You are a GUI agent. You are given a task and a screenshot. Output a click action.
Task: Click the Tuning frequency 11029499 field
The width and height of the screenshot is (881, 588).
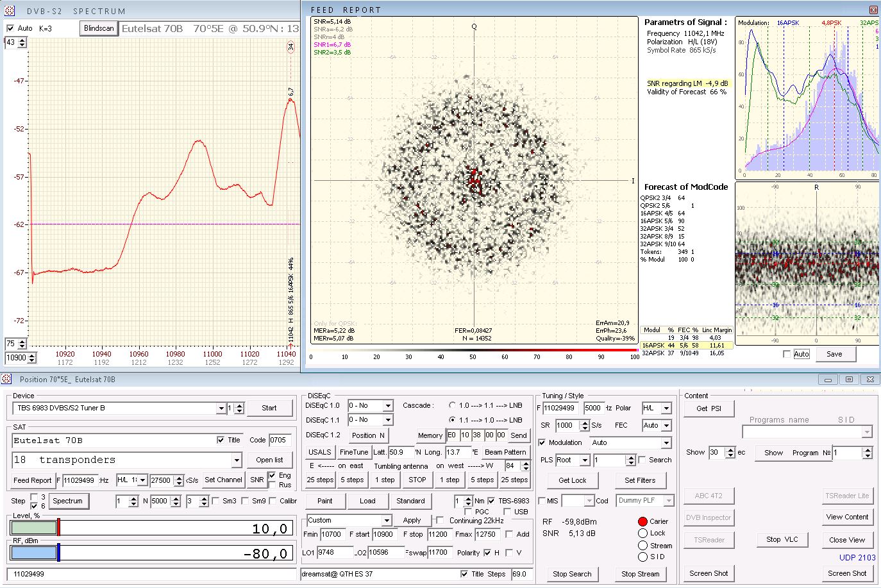[562, 408]
